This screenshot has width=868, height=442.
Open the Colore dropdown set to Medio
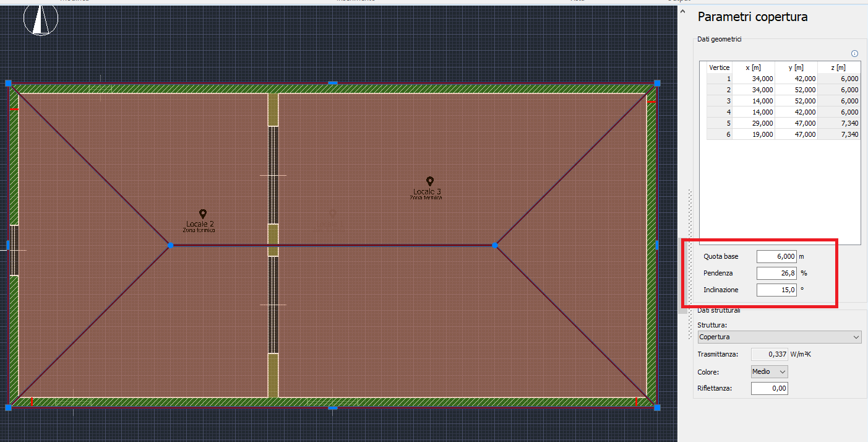point(769,371)
